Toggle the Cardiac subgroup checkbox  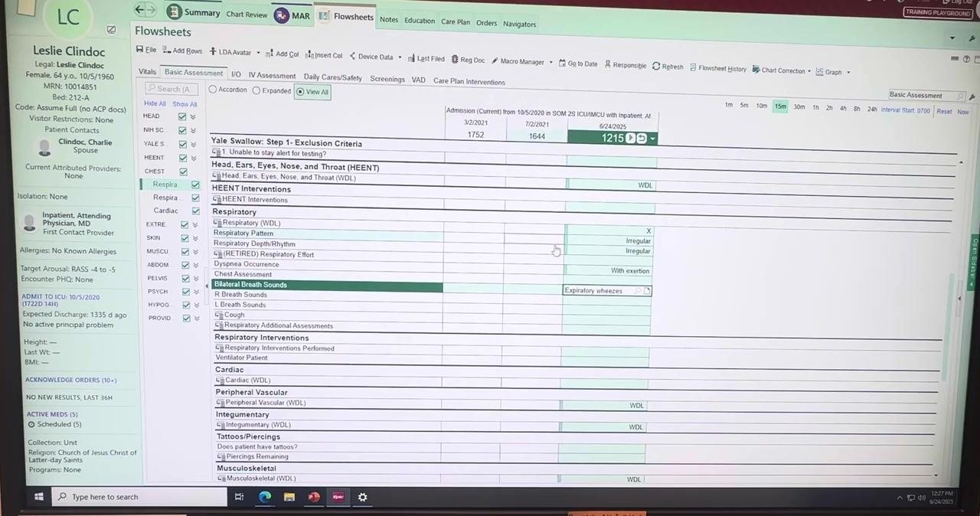click(x=195, y=211)
